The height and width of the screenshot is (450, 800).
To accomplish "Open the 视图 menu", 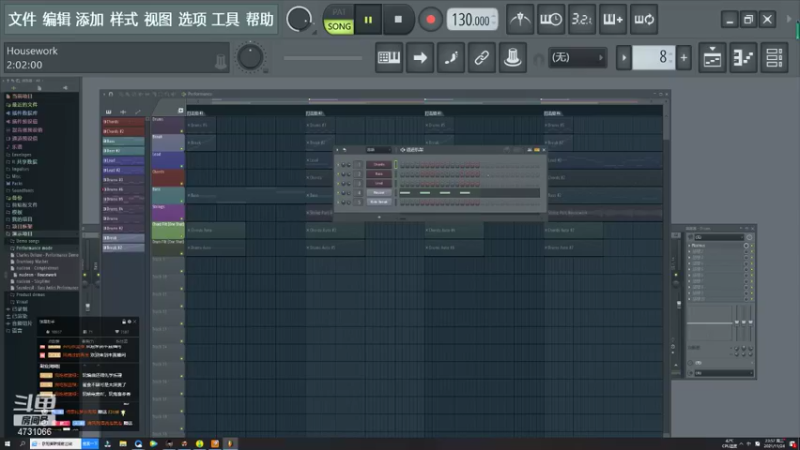I will point(158,19).
